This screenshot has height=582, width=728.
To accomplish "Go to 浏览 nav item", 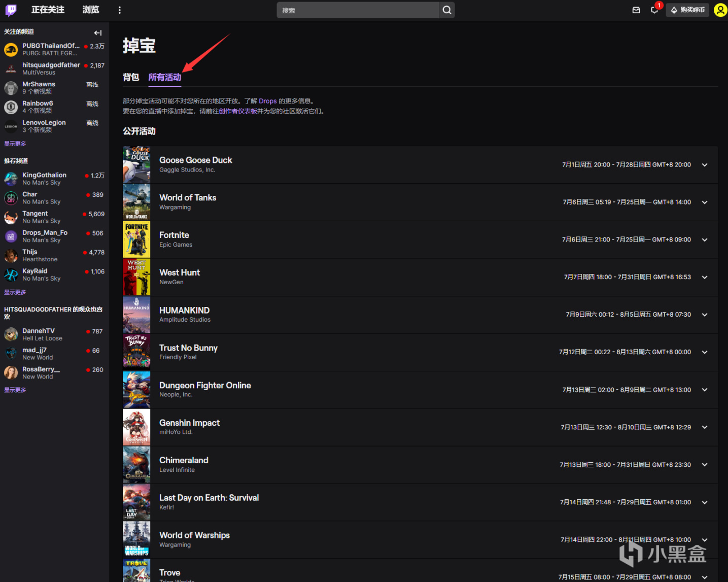I will (91, 10).
